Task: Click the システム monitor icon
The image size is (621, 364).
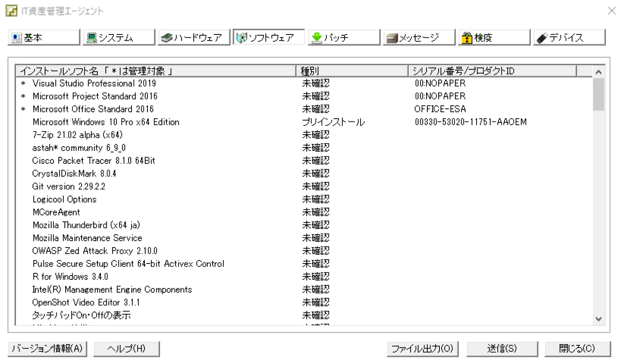Action: (92, 38)
